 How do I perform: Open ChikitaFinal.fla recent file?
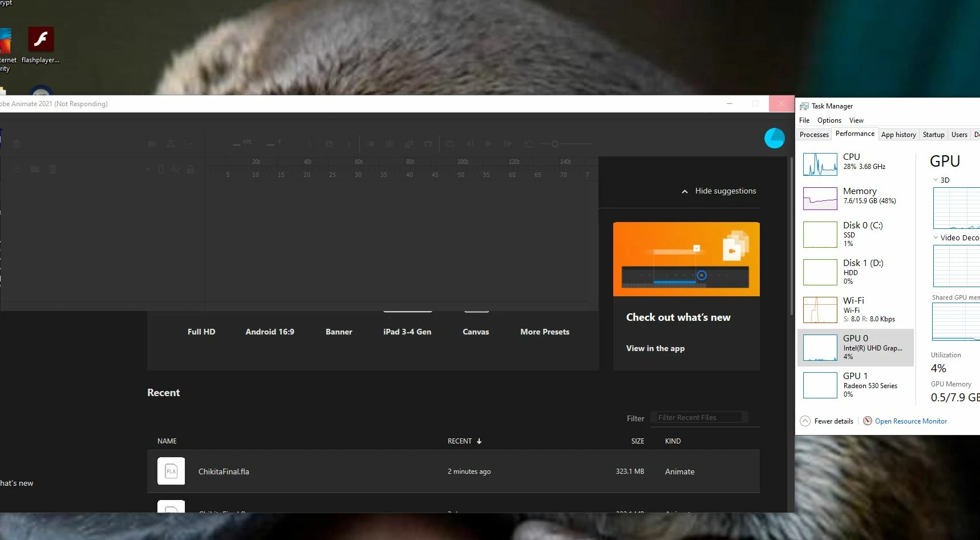click(453, 472)
